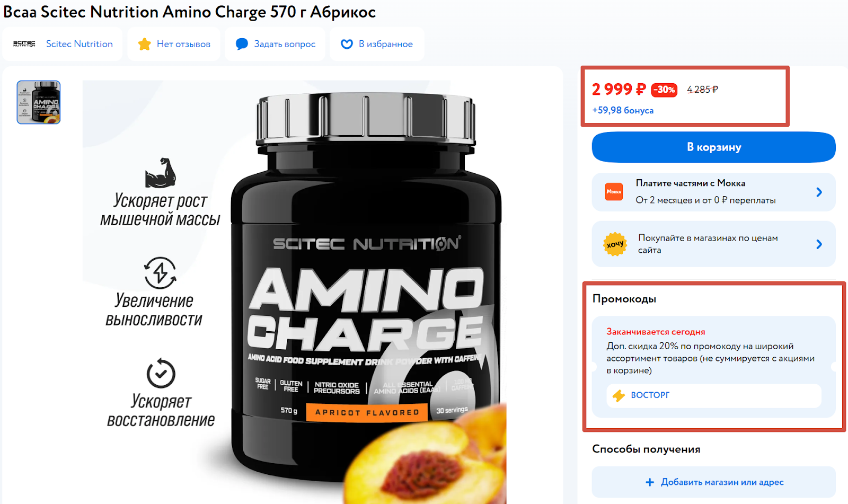Open Нет отзывов reviews section
The width and height of the screenshot is (848, 504).
[x=183, y=44]
